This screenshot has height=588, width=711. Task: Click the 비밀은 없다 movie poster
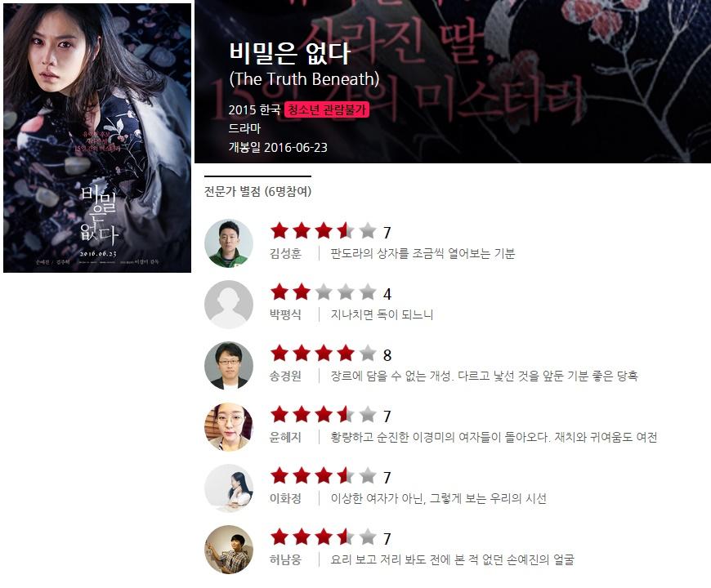tap(97, 138)
